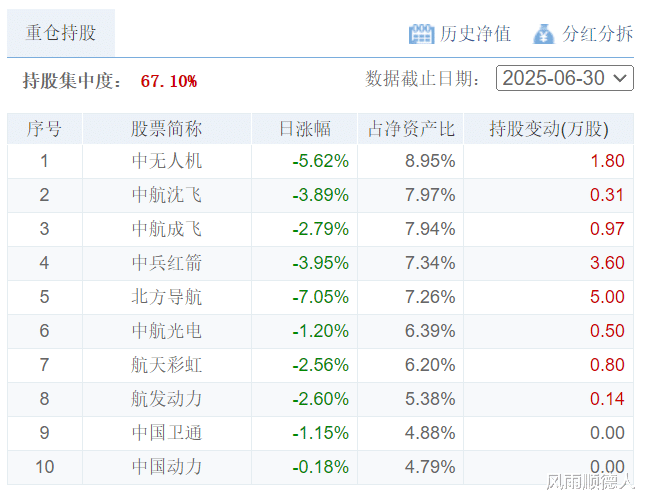This screenshot has width=645, height=503.
Task: Click the 0.50 holding change value
Action: tap(608, 331)
